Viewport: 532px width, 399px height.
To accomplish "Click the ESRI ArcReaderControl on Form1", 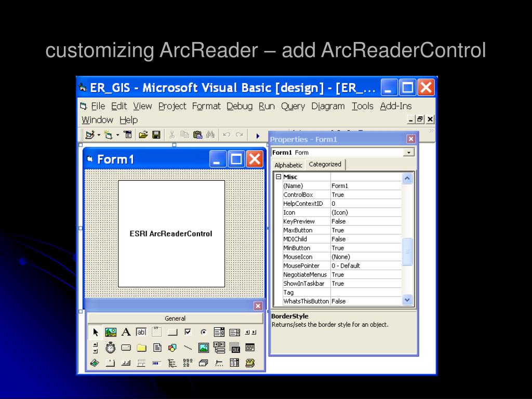I will [x=171, y=234].
